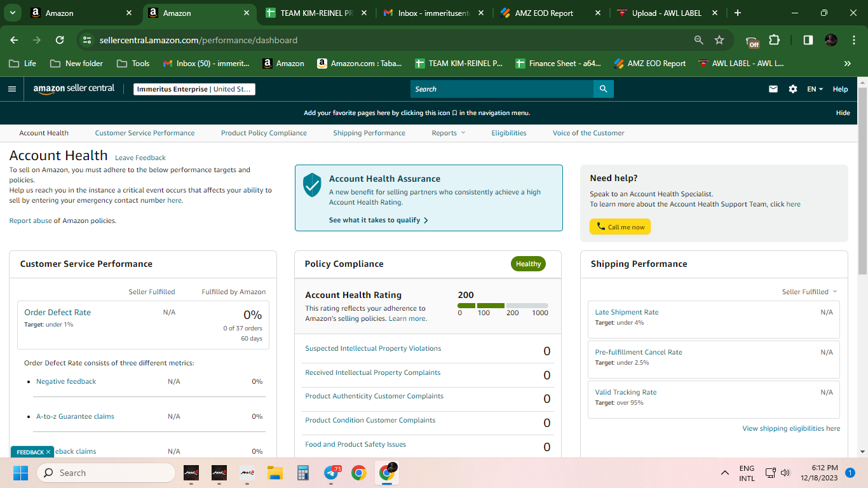Dismiss the FEEDBACK widget with its X
Screen dimensions: 868x488
48,452
